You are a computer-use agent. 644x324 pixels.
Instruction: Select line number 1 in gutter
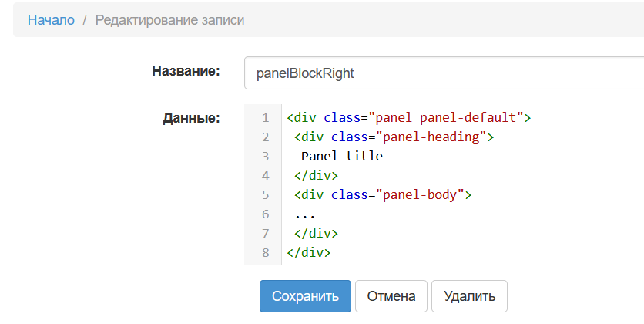click(266, 118)
